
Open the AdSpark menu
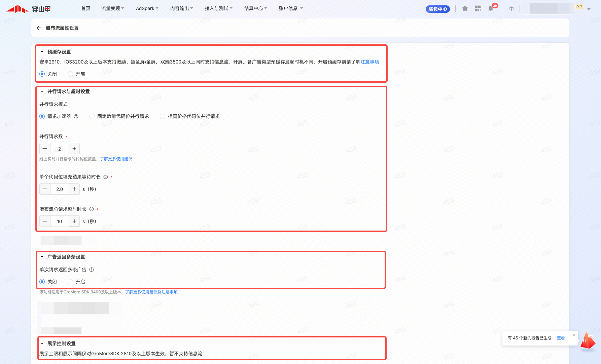(x=147, y=8)
